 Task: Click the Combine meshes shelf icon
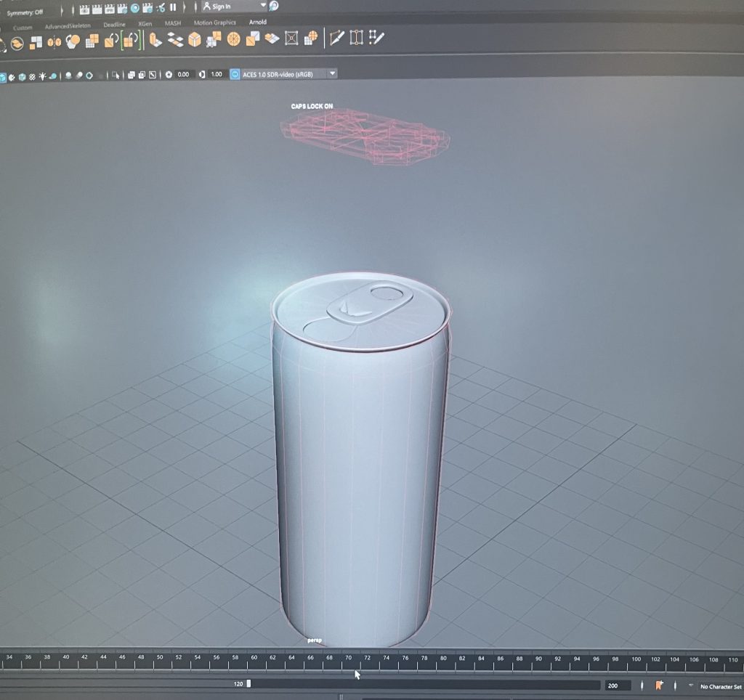36,43
